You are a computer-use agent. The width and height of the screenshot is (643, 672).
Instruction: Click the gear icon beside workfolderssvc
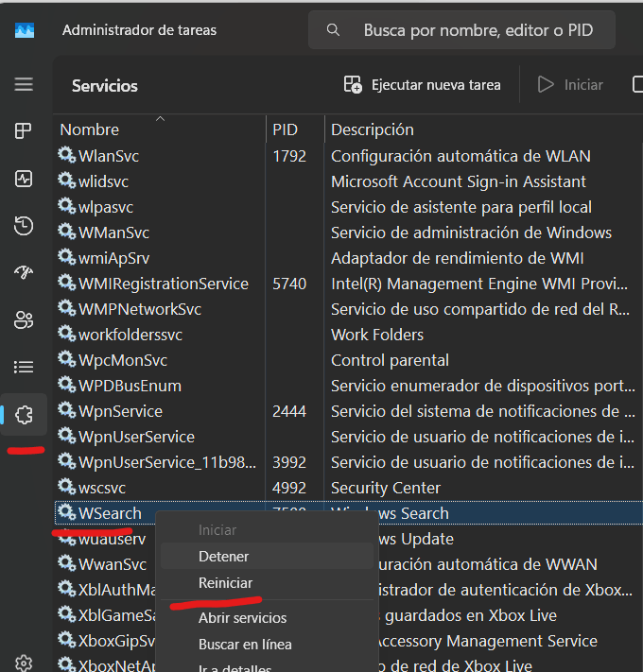pyautogui.click(x=66, y=333)
